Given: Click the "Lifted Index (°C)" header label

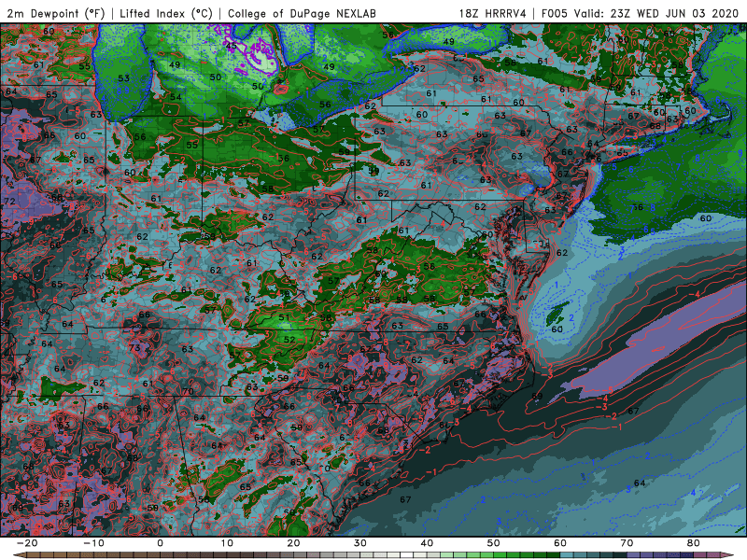Looking at the screenshot, I should tap(166, 13).
